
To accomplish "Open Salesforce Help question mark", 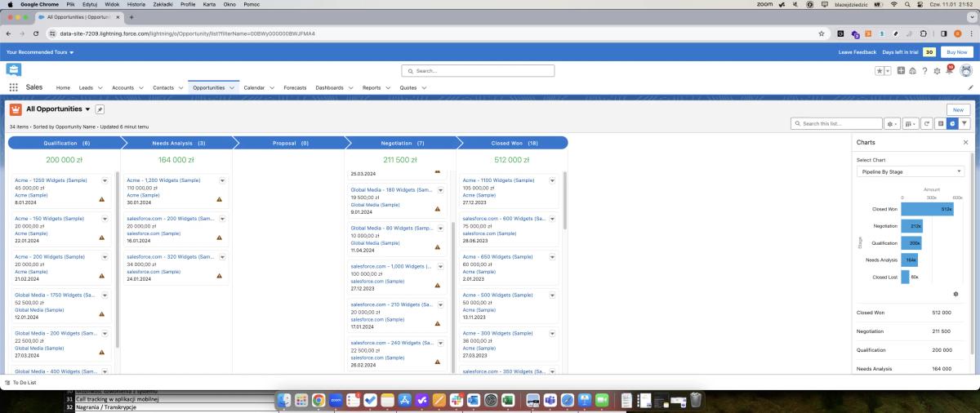I will [x=924, y=71].
